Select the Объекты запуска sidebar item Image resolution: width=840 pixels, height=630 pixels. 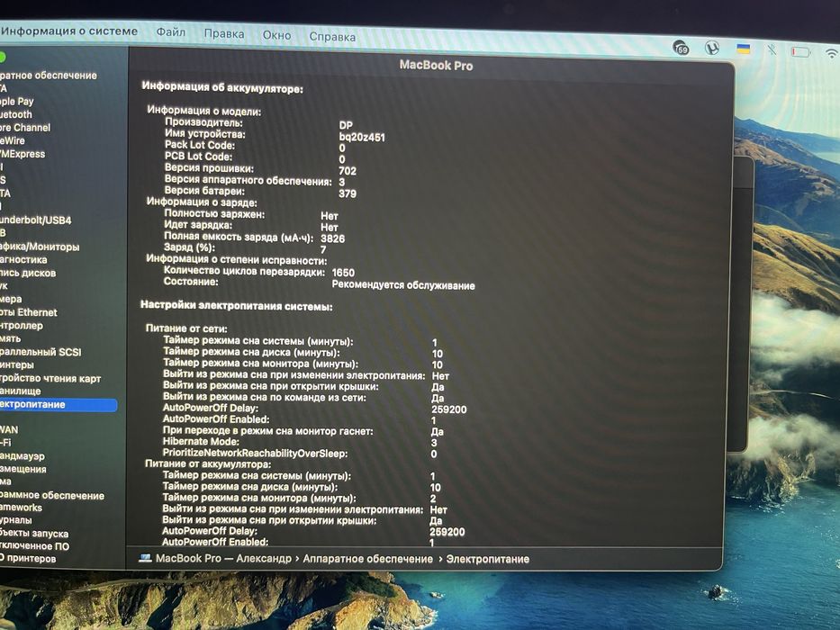(34, 533)
